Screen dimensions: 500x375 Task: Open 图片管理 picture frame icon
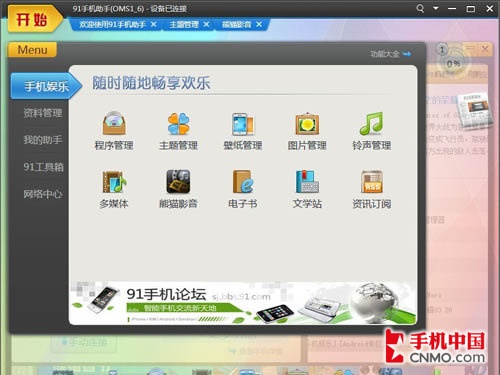coord(307,124)
